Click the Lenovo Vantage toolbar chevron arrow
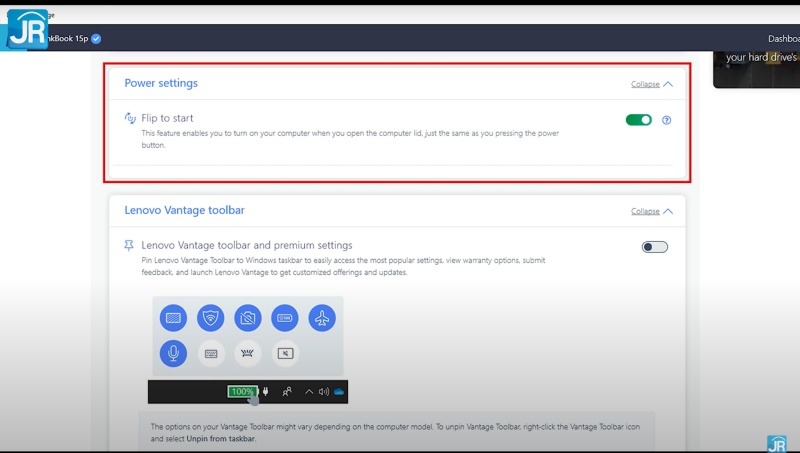The width and height of the screenshot is (800, 453). click(x=668, y=211)
